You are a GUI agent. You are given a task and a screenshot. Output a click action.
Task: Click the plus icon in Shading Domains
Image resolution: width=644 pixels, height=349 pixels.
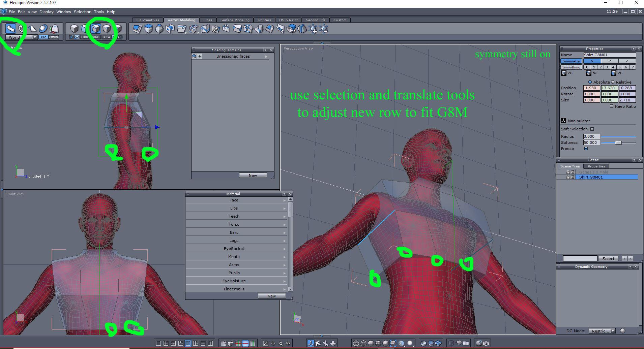click(200, 56)
